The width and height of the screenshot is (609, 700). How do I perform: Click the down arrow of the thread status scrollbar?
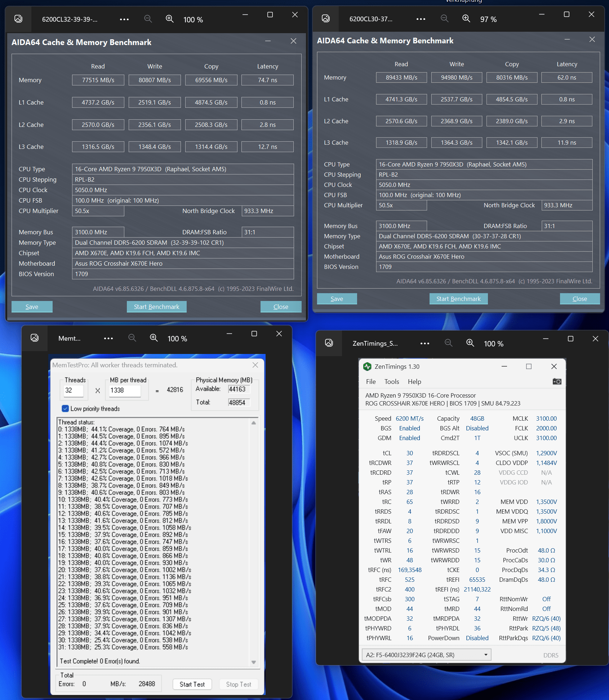click(x=254, y=662)
